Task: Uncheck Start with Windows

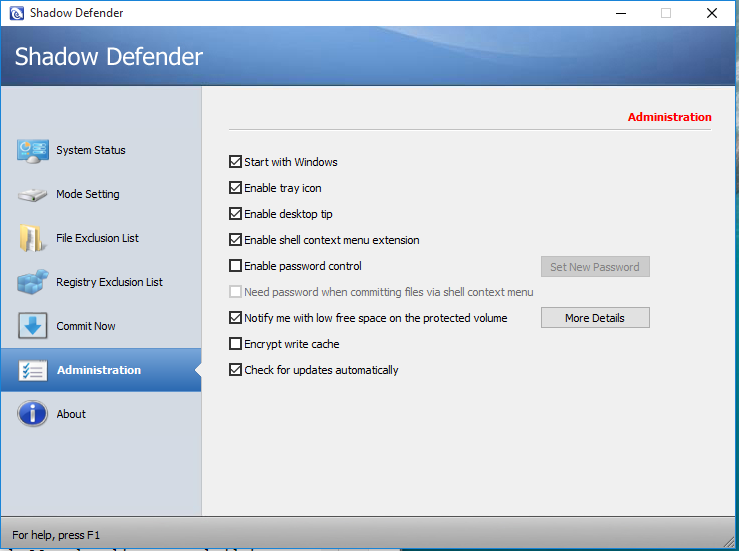Action: 235,162
